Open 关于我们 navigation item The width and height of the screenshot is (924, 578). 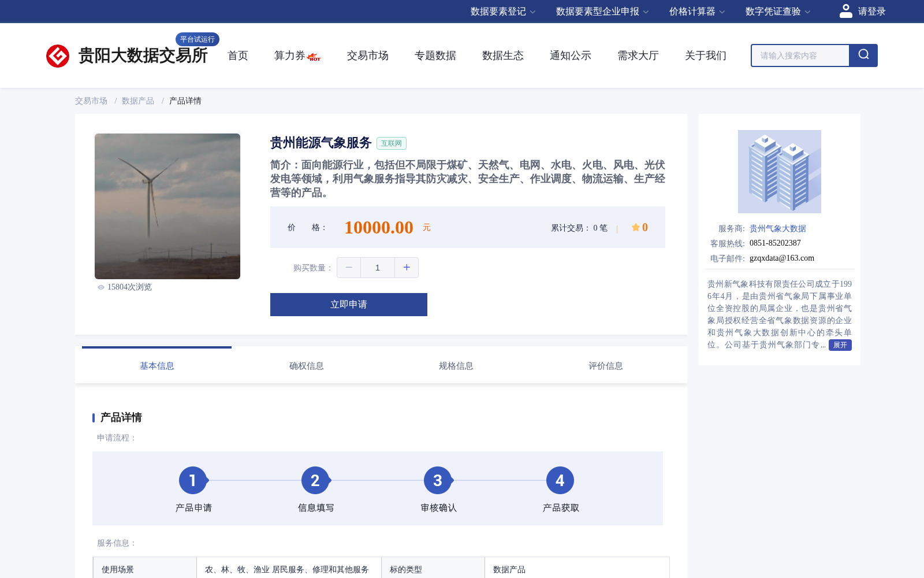[x=706, y=55]
